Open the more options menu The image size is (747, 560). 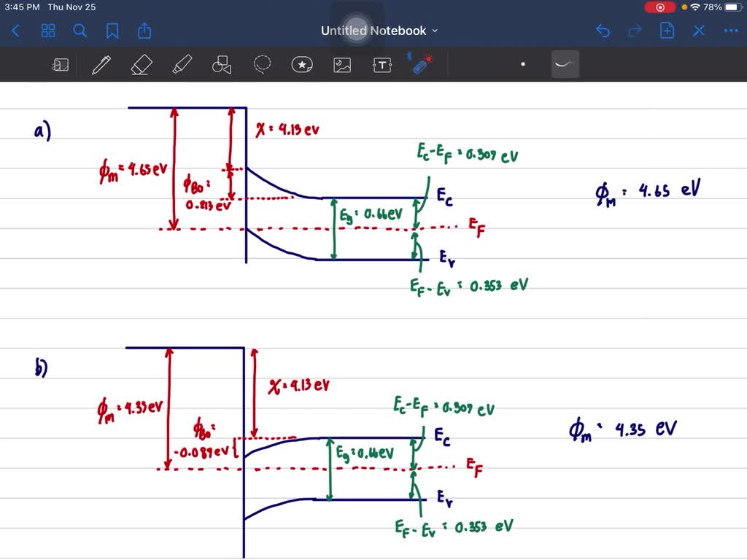[x=731, y=31]
